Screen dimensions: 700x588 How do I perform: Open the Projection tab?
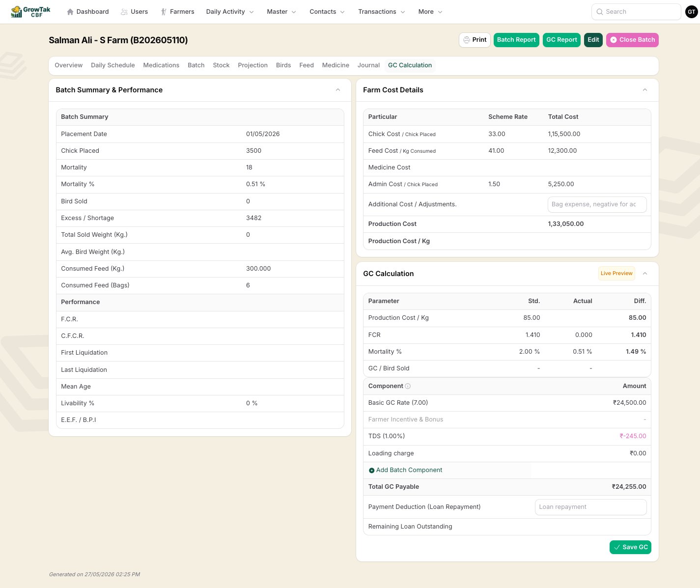[x=253, y=65]
